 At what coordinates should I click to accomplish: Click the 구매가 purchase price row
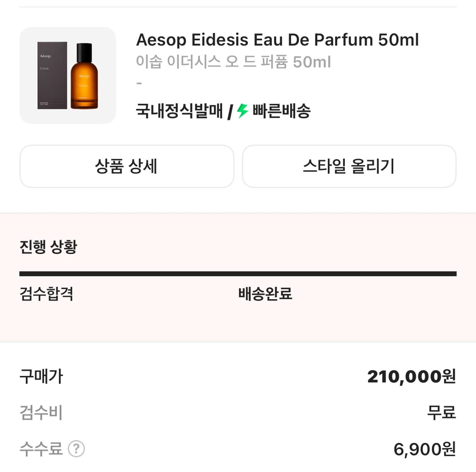(41, 376)
